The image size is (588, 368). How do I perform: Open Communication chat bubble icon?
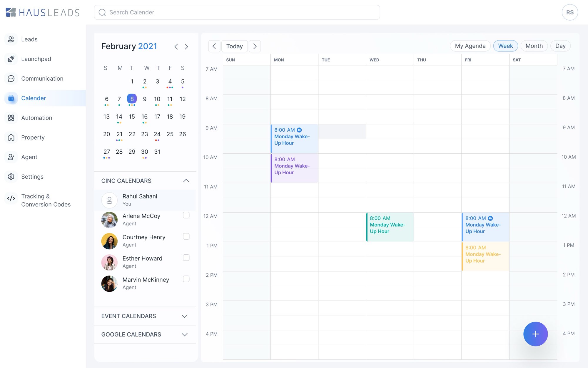tap(11, 79)
